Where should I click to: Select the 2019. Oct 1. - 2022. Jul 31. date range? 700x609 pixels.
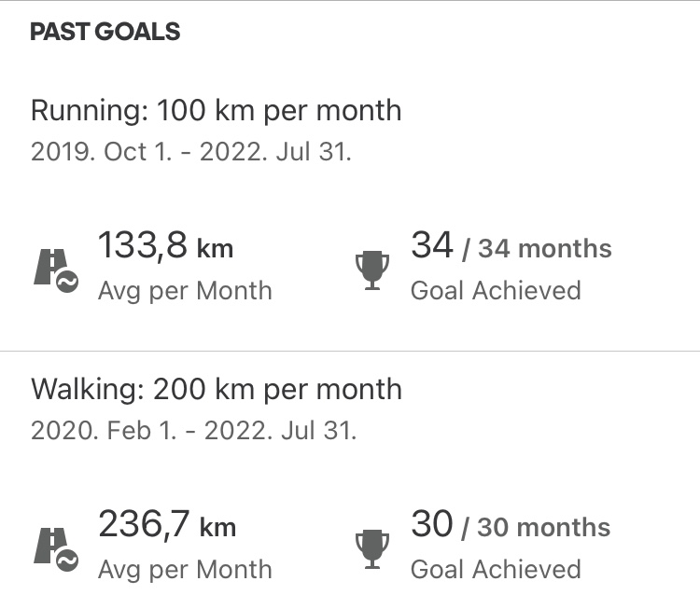tap(191, 152)
